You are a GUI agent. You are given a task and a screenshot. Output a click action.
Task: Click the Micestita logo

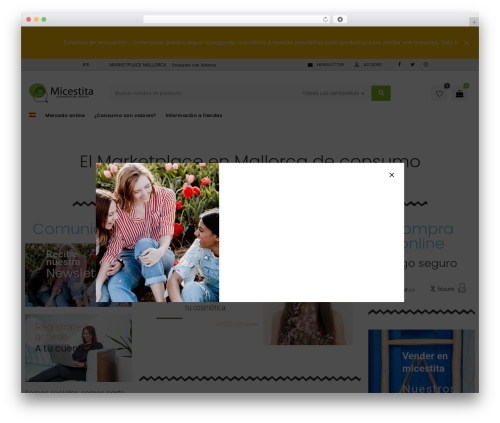tap(61, 92)
